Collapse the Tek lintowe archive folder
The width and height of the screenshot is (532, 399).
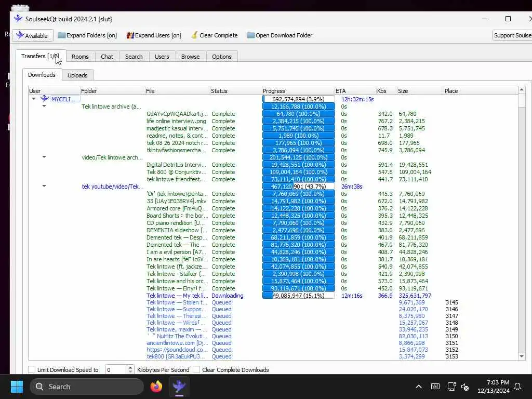[44, 106]
